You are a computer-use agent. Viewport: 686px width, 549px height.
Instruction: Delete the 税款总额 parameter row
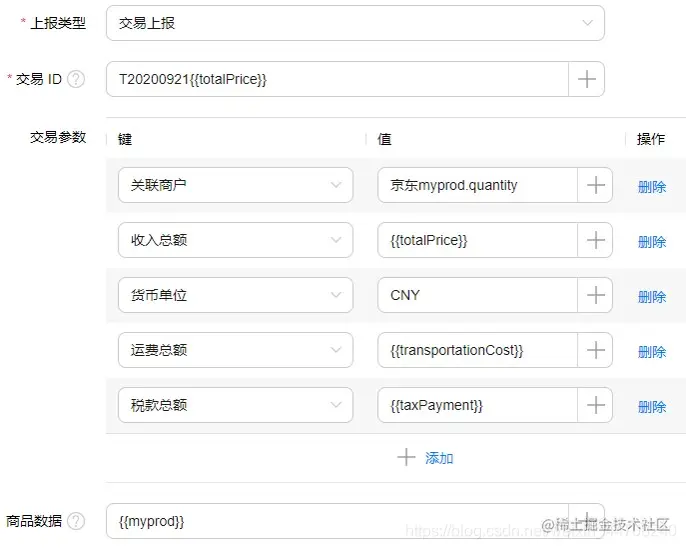coord(652,407)
